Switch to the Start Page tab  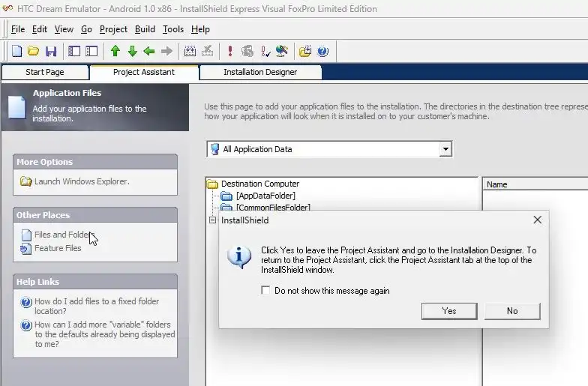(45, 72)
